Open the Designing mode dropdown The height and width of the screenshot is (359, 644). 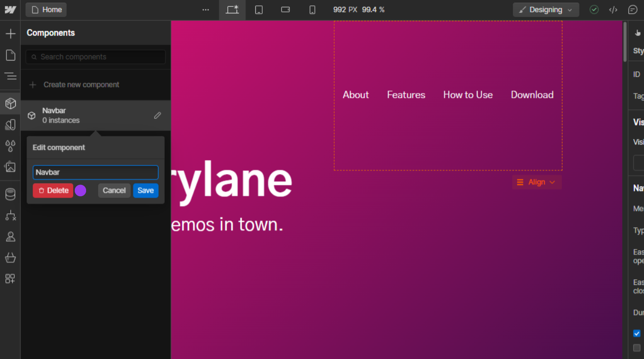[x=546, y=9]
